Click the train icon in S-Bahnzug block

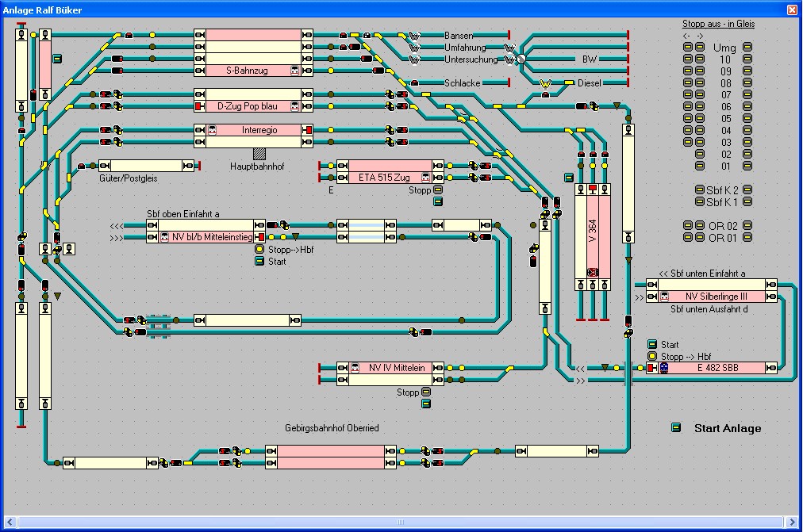click(x=295, y=71)
